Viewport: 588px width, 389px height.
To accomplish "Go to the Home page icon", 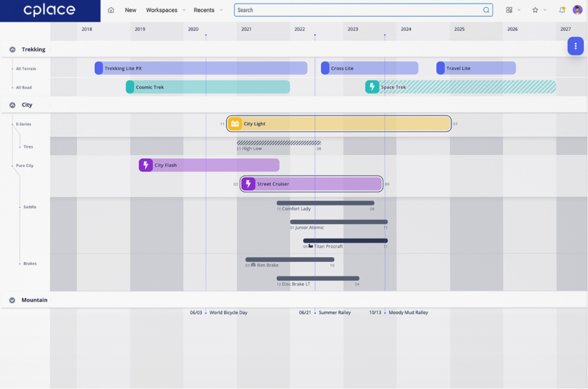I will pos(111,10).
